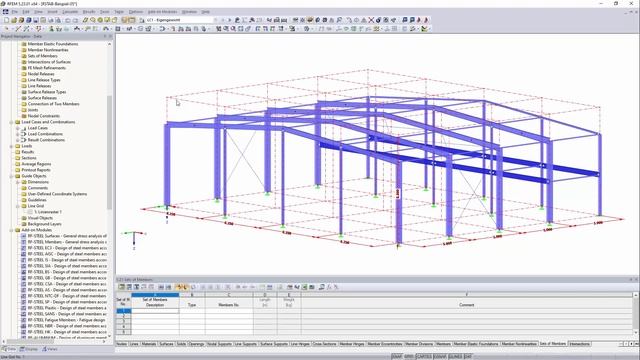Expand the Dimensions tree node
Viewport: 640px width, 360px height.
pyautogui.click(x=18, y=182)
